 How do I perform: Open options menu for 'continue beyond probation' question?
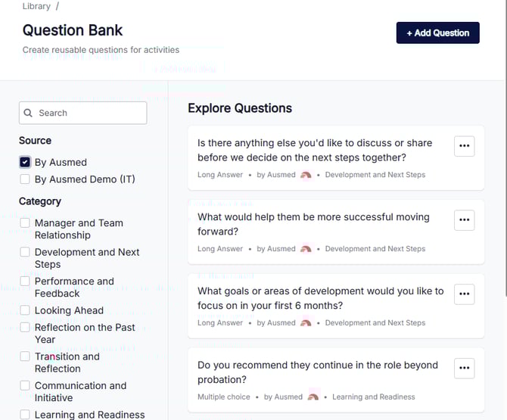(464, 368)
